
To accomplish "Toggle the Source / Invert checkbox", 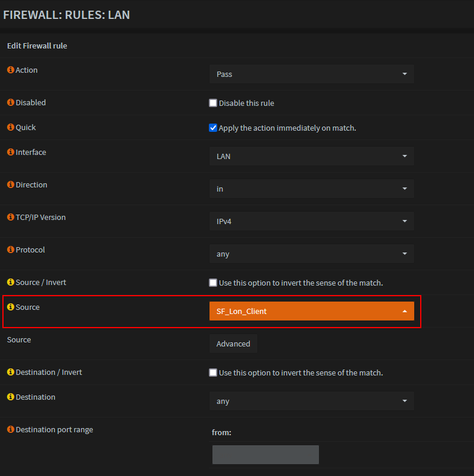I will (213, 283).
